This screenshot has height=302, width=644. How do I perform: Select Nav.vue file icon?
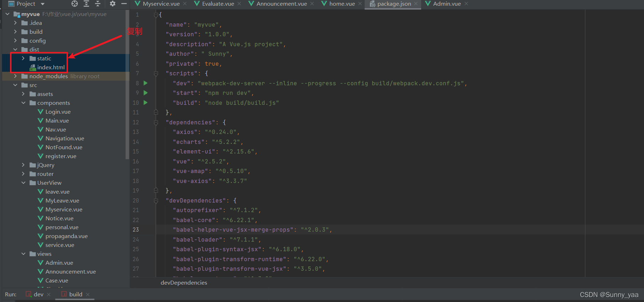[41, 129]
